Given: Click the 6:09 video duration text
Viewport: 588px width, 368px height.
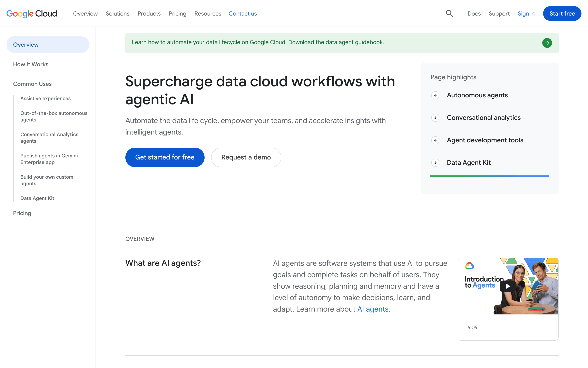Looking at the screenshot, I should [472, 327].
